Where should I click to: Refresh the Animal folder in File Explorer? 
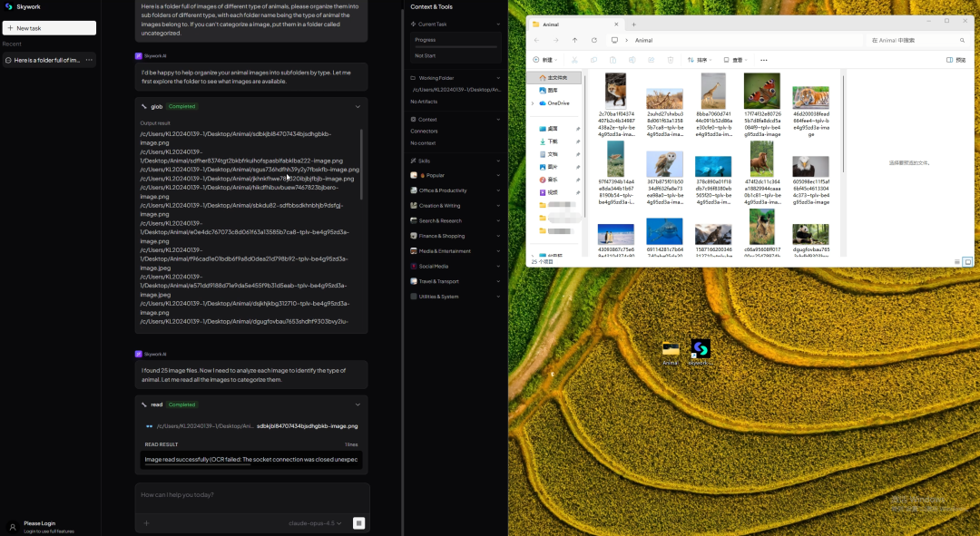(x=594, y=40)
